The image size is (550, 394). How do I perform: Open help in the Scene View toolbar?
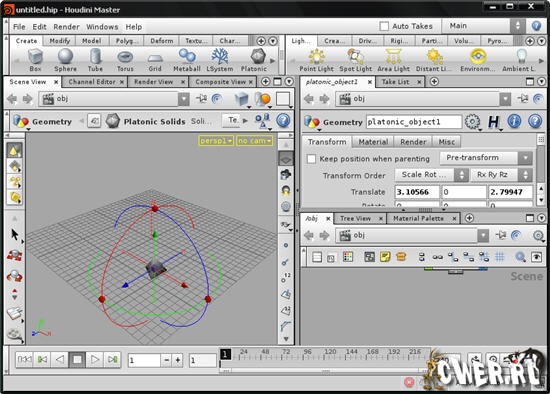click(283, 121)
